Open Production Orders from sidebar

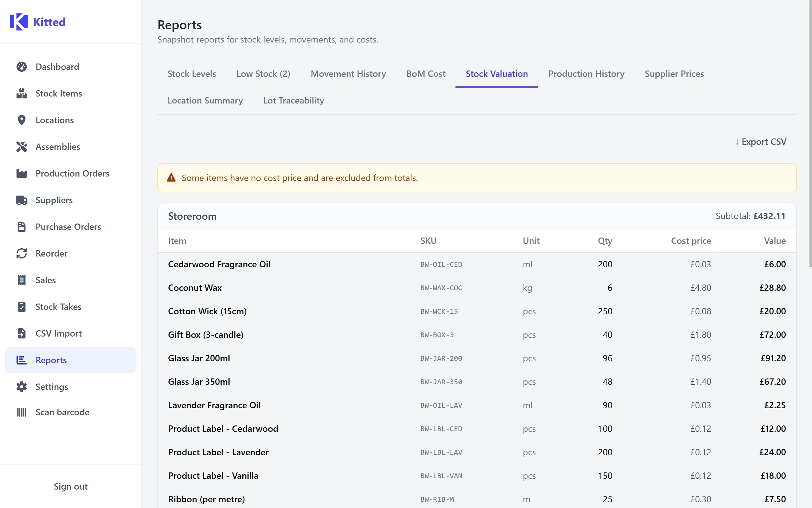[71, 173]
